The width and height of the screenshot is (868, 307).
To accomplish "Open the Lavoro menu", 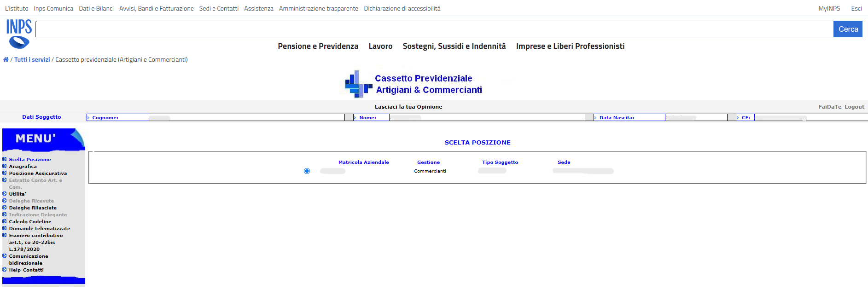I will click(x=380, y=46).
